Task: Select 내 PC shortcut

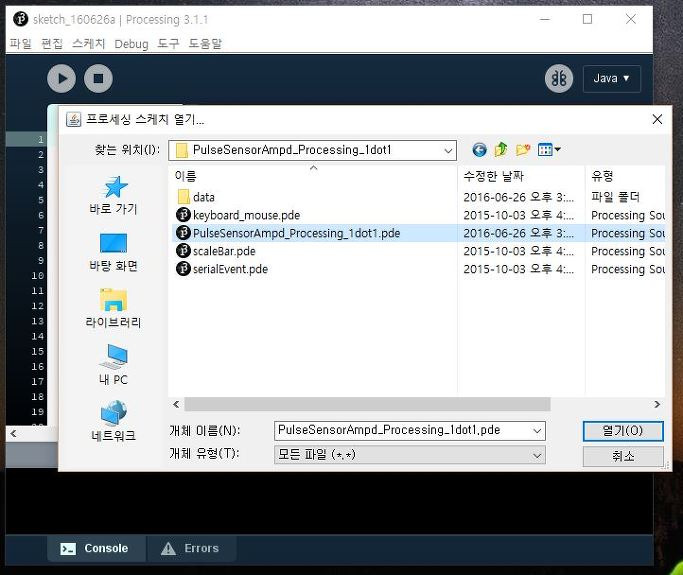Action: (113, 365)
